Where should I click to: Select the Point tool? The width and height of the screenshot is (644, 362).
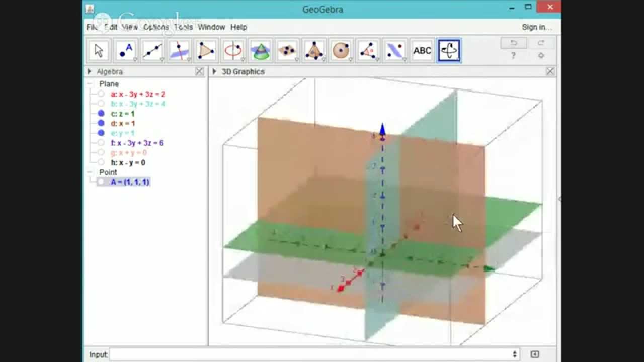coord(125,51)
